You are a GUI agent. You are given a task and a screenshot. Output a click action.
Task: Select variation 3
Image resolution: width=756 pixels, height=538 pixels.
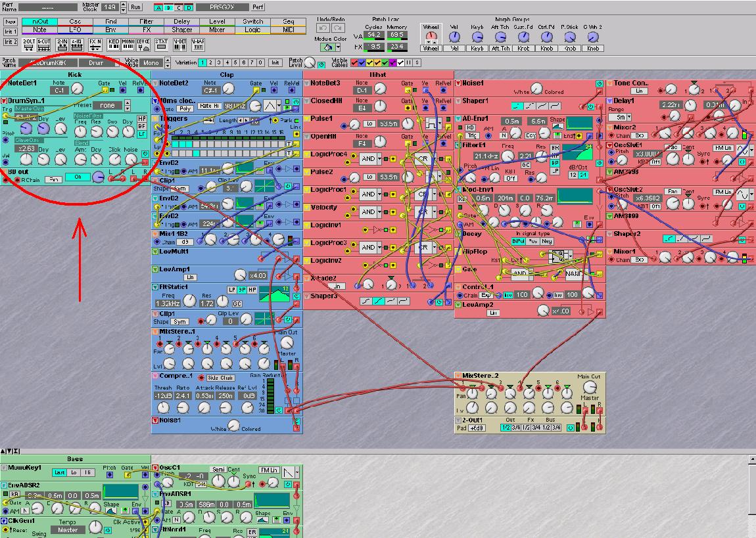pos(218,63)
